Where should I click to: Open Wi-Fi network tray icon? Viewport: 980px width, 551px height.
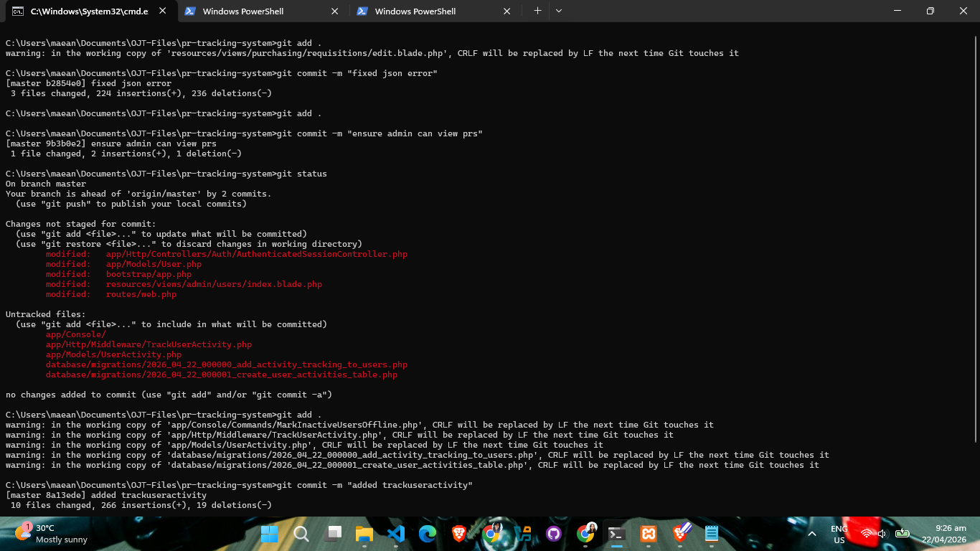[x=867, y=534]
